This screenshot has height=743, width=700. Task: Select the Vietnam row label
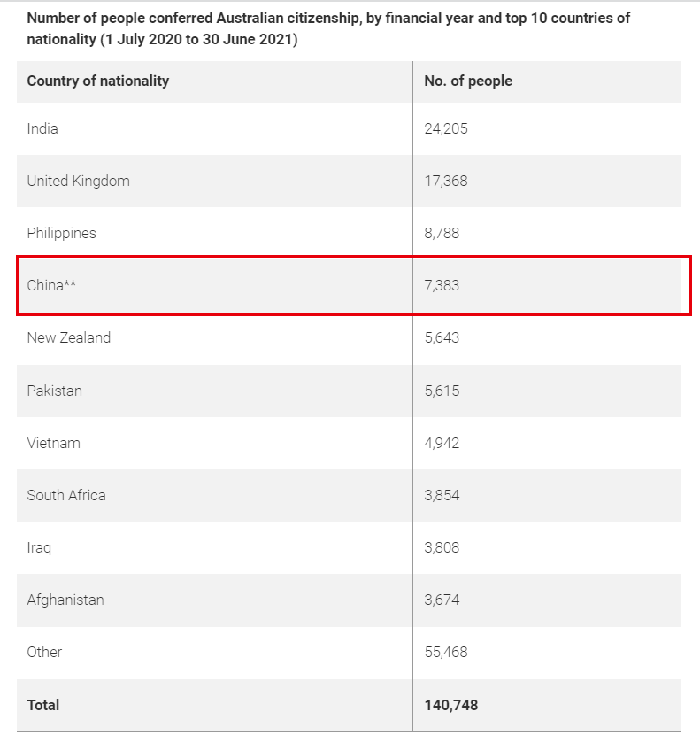click(x=53, y=443)
